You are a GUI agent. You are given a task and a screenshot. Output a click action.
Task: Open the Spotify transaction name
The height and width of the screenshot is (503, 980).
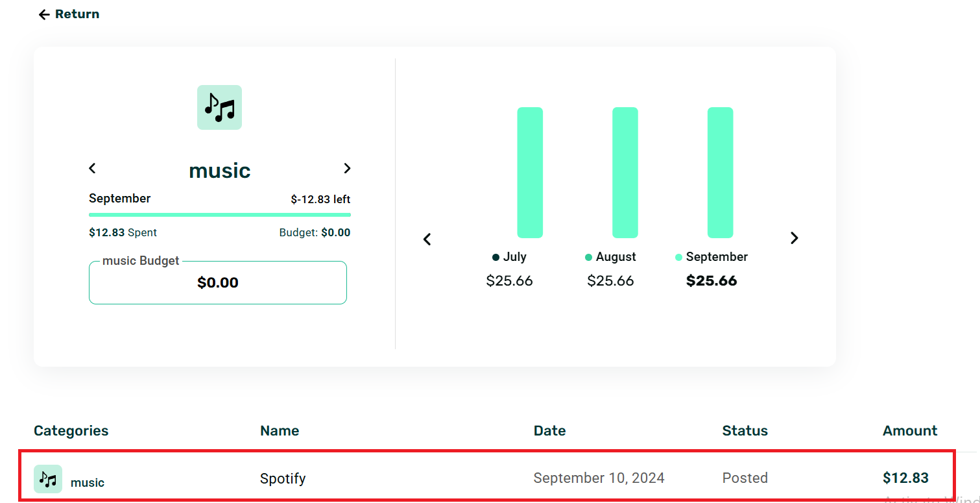click(x=283, y=479)
